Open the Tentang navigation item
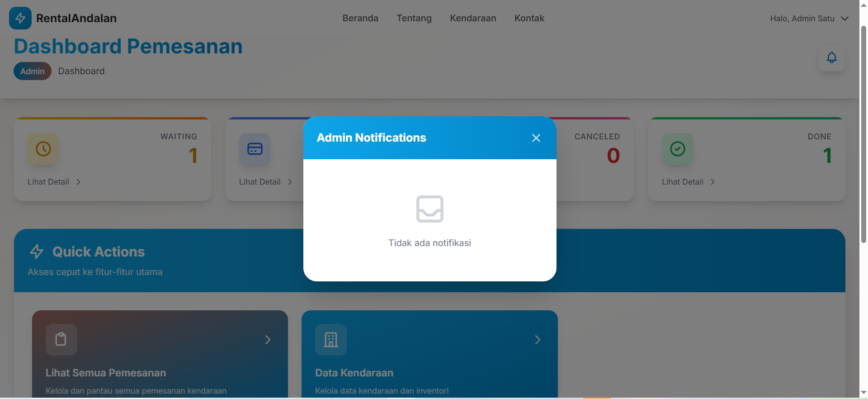 click(x=414, y=18)
